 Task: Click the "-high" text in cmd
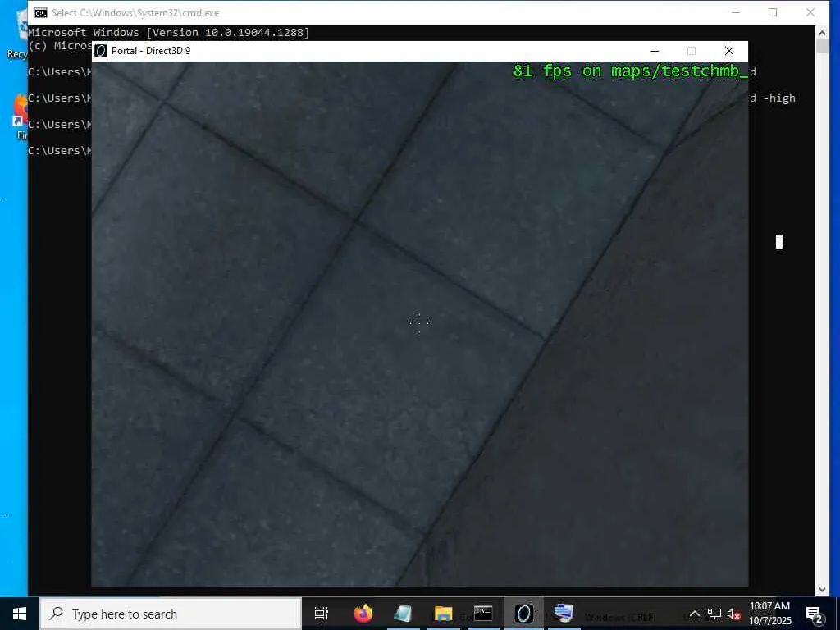pos(779,98)
